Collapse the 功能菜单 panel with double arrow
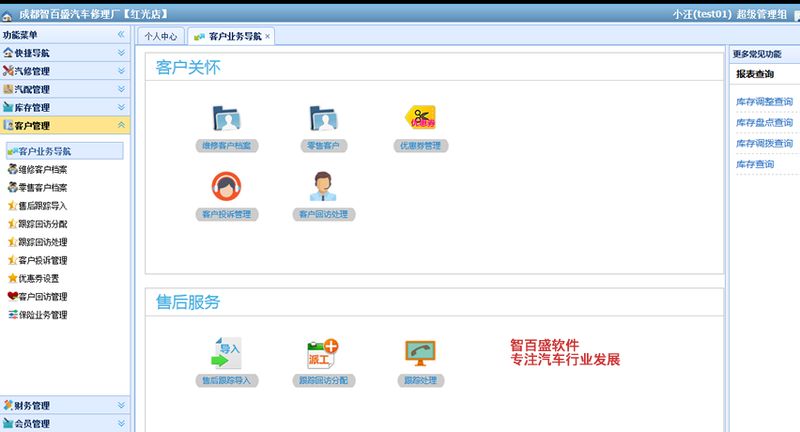The width and height of the screenshot is (800, 432). click(x=121, y=34)
